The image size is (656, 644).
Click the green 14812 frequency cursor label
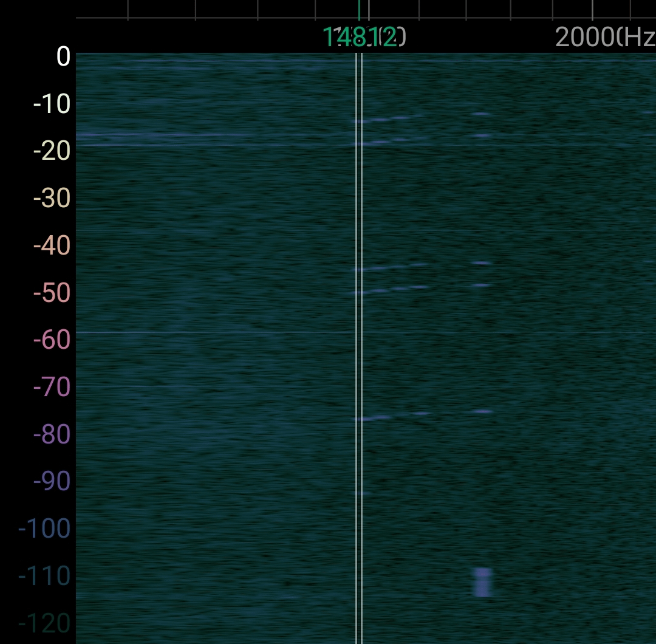[x=360, y=37]
